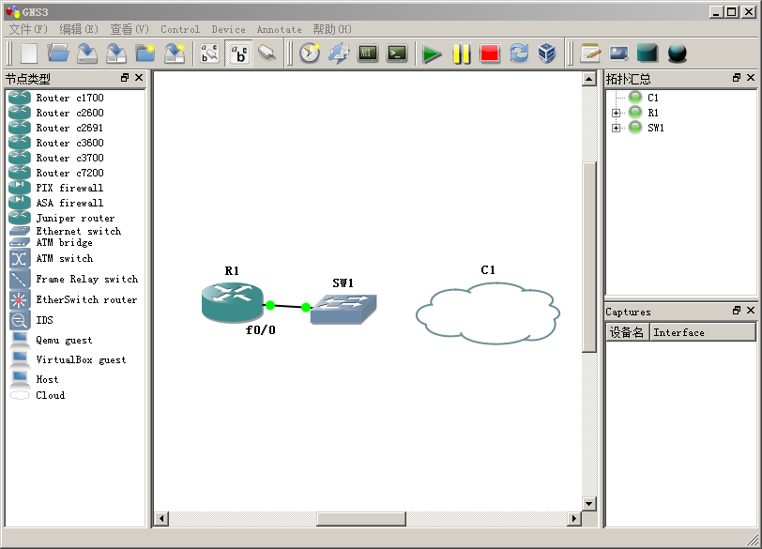Expand R1 in topology summary tree
The image size is (762, 549).
pyautogui.click(x=616, y=113)
